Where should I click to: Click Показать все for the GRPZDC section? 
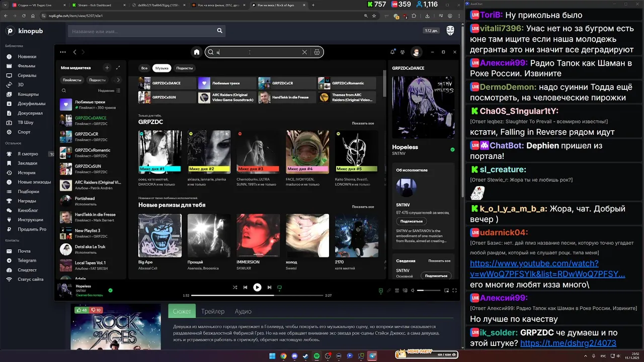tap(363, 123)
